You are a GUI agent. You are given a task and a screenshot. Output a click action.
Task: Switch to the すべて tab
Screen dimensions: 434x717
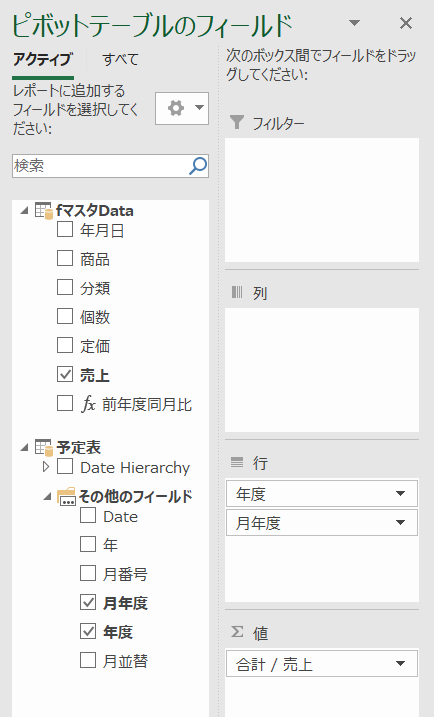tap(120, 59)
